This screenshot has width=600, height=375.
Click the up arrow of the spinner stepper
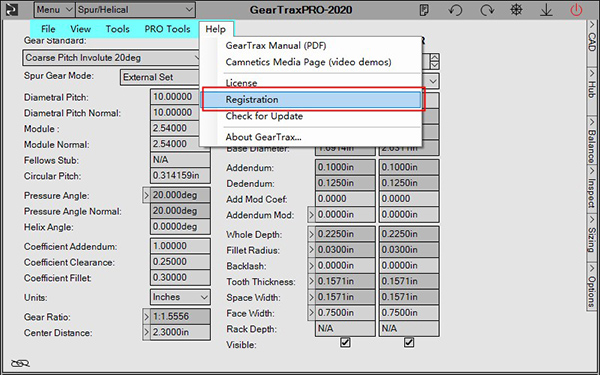point(434,57)
